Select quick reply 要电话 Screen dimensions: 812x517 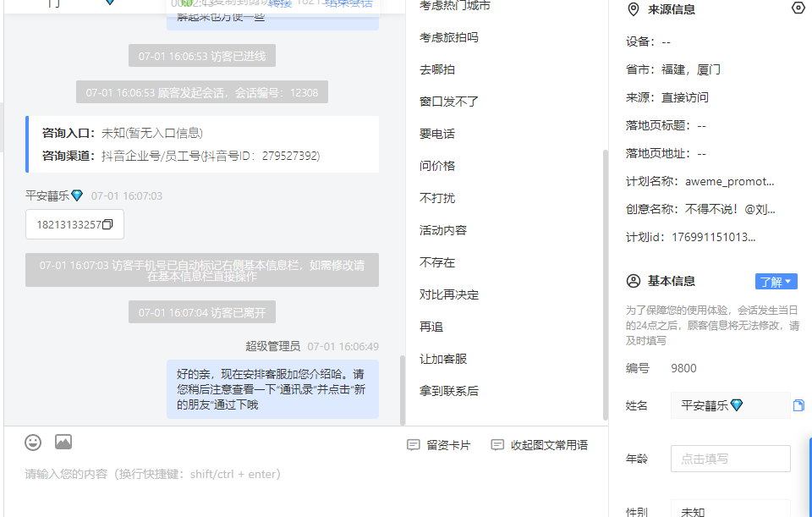tap(437, 134)
